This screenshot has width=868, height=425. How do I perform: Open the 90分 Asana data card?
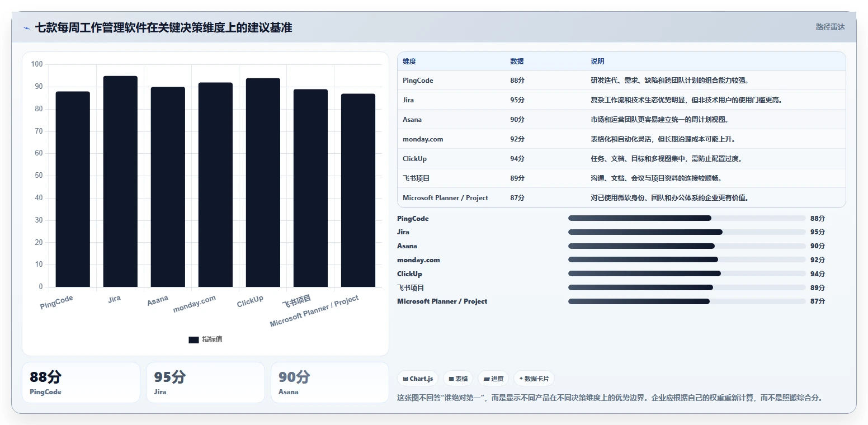point(330,382)
